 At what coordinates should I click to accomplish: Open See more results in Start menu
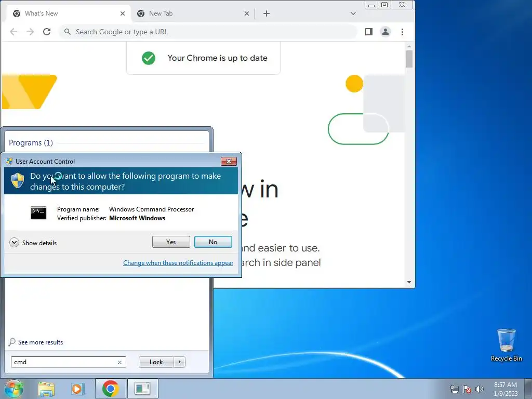click(41, 342)
